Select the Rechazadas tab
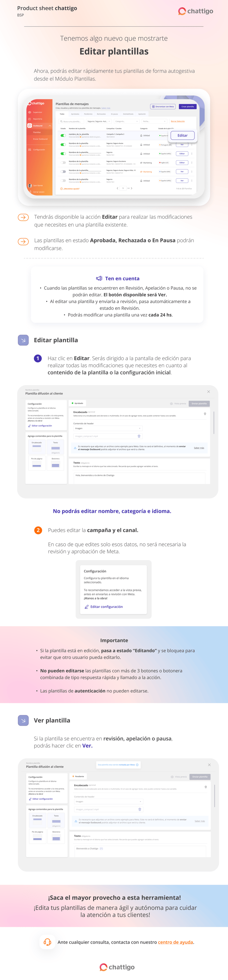Image resolution: width=228 pixels, height=980 pixels. click(x=101, y=114)
